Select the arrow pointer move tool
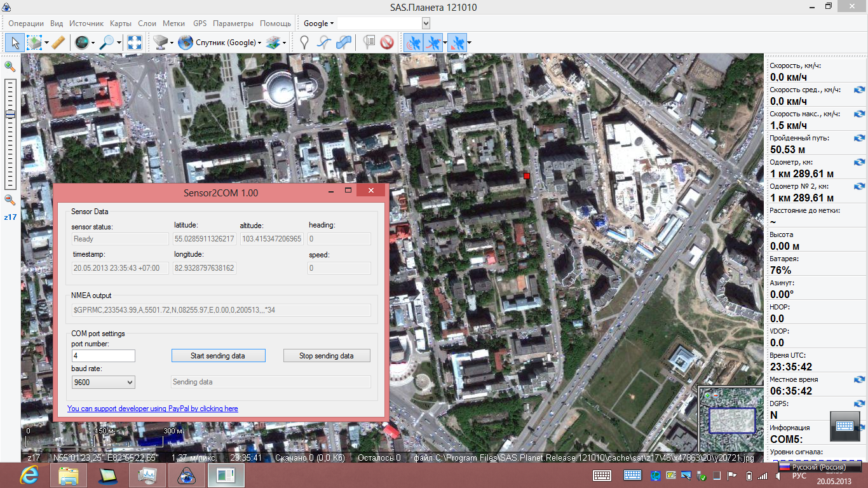This screenshot has width=868, height=488. click(15, 43)
